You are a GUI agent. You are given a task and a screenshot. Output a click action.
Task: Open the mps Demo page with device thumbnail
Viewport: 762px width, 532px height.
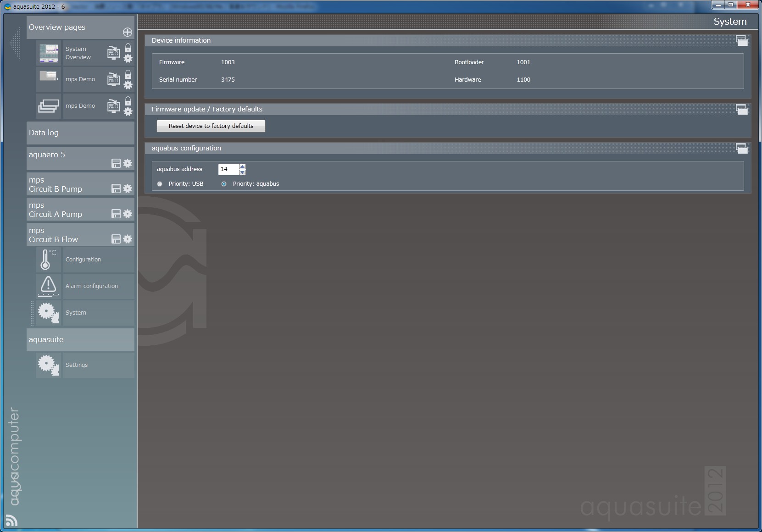(x=49, y=79)
